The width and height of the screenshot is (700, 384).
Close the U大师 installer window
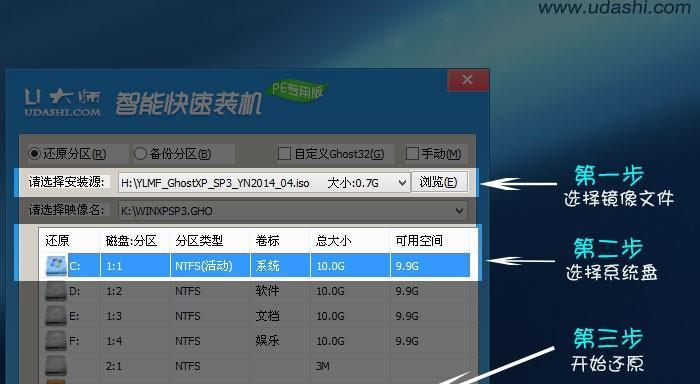(467, 80)
